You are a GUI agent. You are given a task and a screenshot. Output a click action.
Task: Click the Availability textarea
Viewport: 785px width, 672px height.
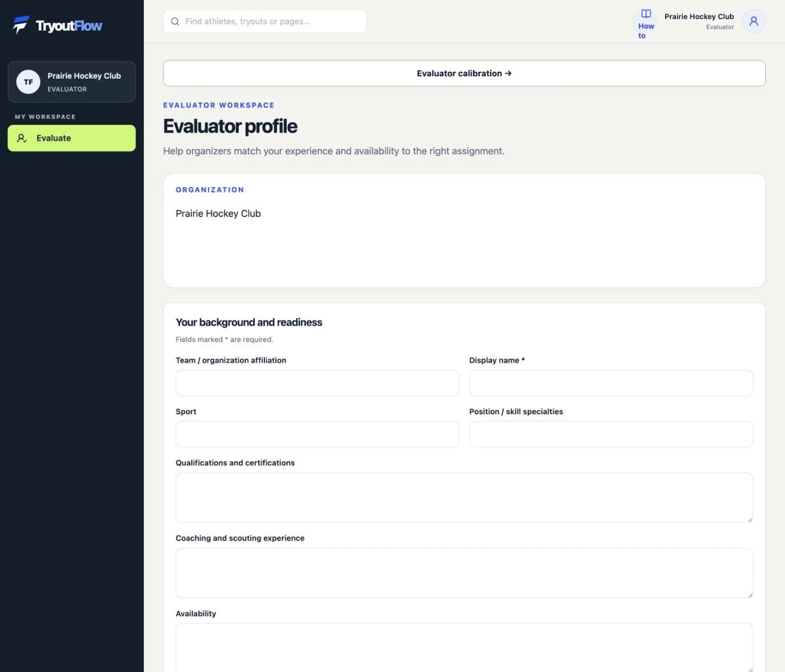(x=464, y=648)
